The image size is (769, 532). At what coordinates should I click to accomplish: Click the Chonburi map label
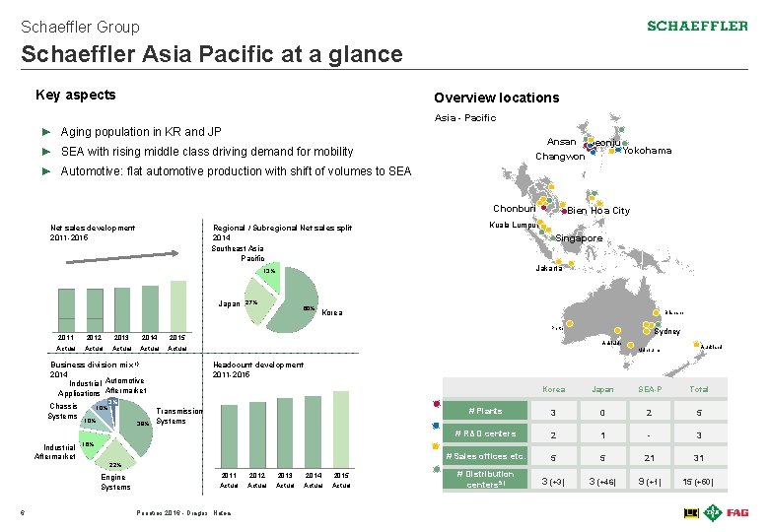(514, 208)
